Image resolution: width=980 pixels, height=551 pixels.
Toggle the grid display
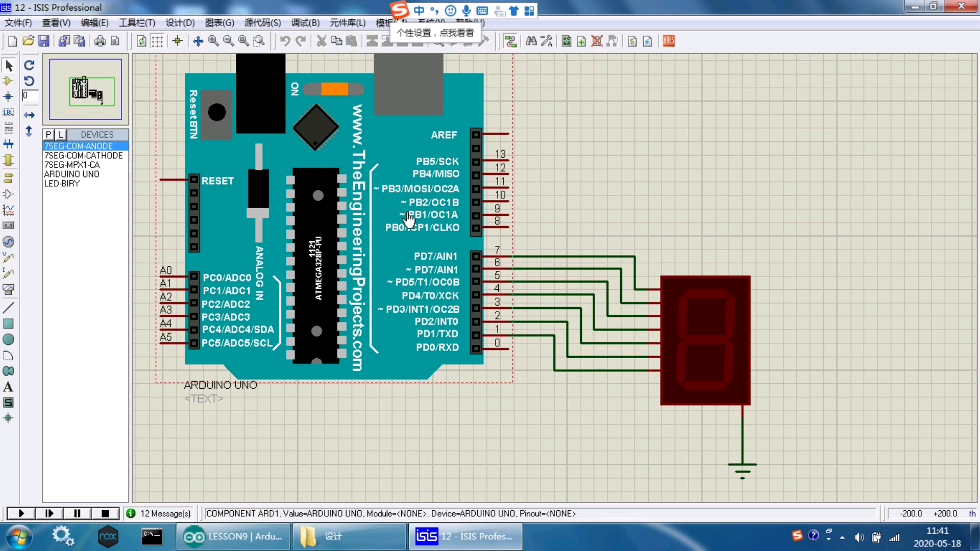coord(157,41)
